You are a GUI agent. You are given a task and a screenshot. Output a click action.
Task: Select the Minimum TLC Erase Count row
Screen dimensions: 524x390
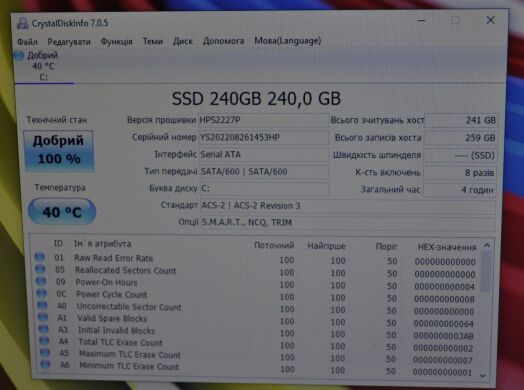tap(256, 369)
